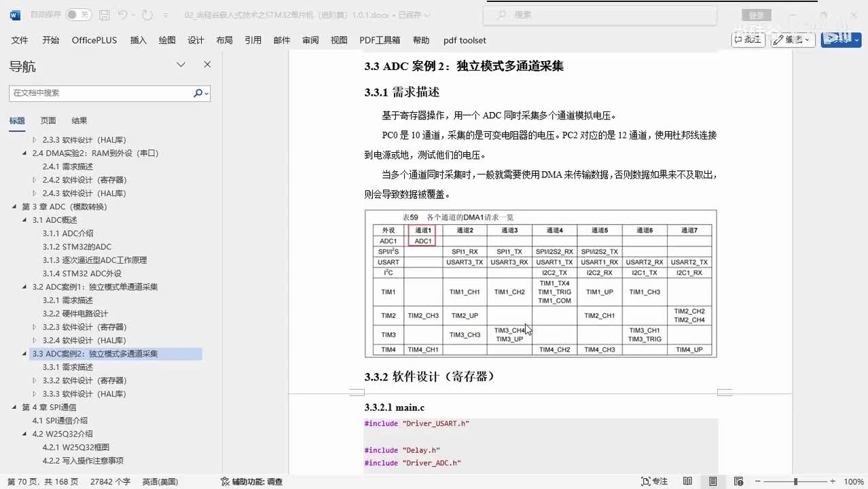Switch to Web Layout view icon
Image resolution: width=868 pixels, height=489 pixels.
[x=738, y=482]
